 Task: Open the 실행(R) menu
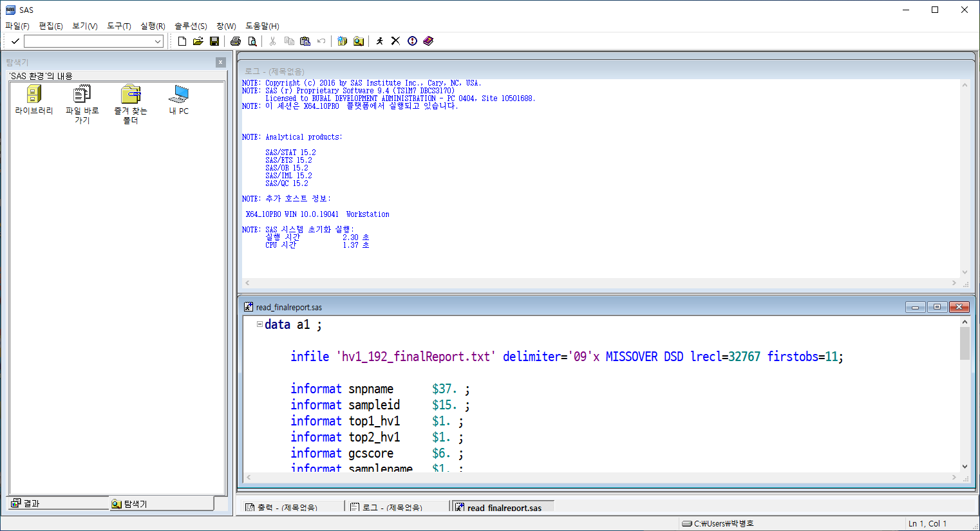point(153,26)
